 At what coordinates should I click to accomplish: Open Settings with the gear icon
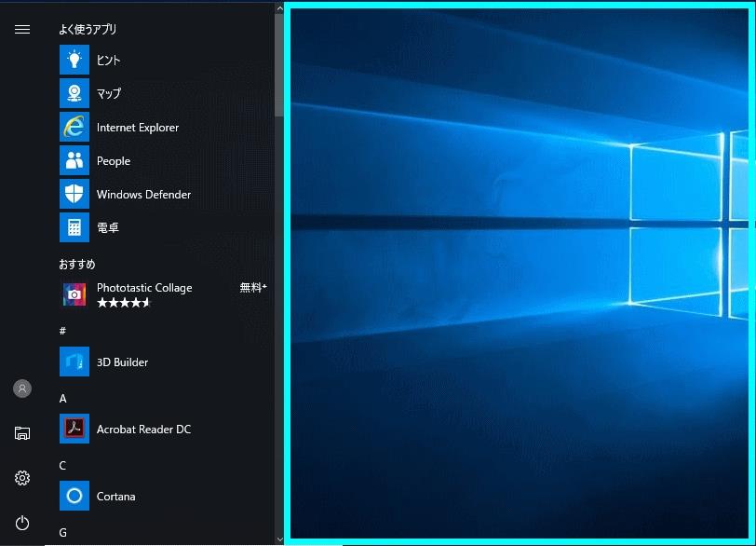pos(22,478)
